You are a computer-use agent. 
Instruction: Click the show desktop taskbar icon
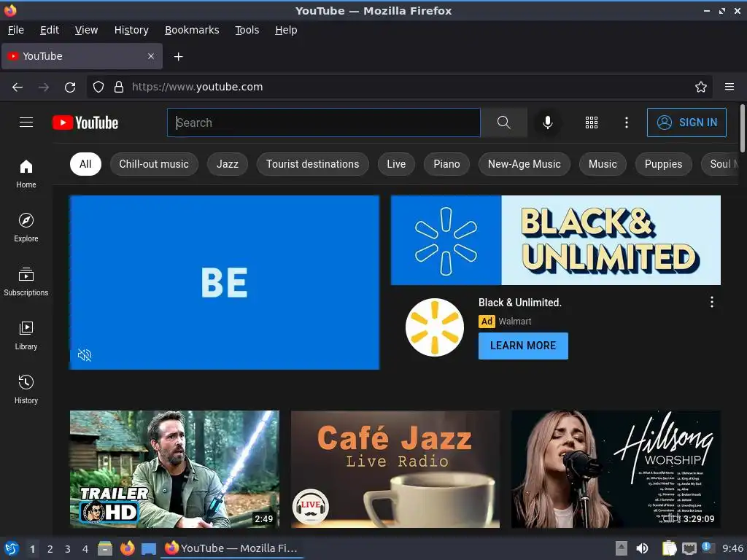[149, 549]
